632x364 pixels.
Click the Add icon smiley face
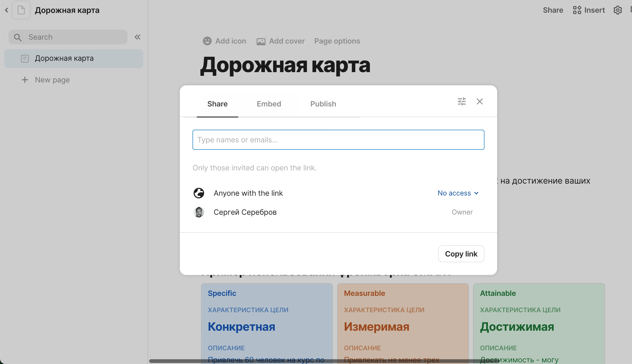[x=207, y=41]
